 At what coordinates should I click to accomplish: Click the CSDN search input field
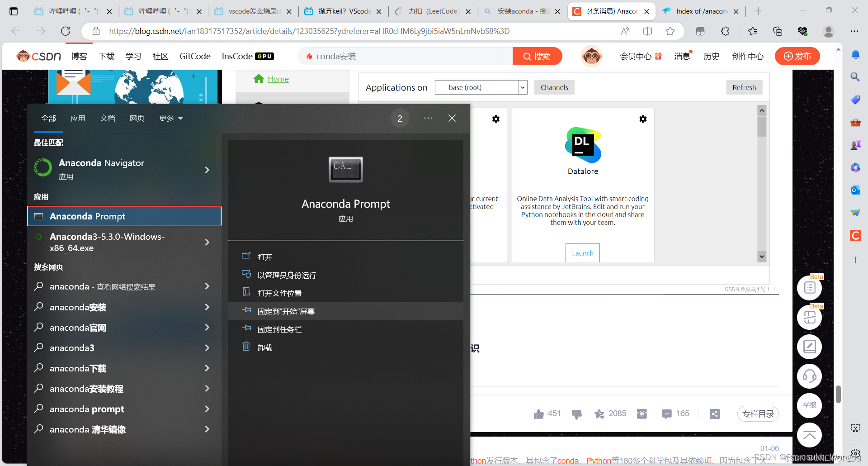coord(406,56)
